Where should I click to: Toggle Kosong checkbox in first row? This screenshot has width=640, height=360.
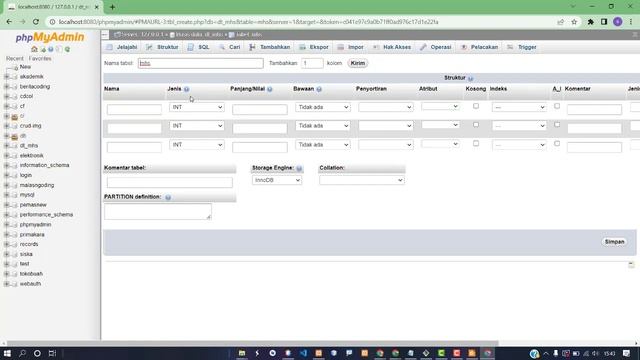point(476,106)
